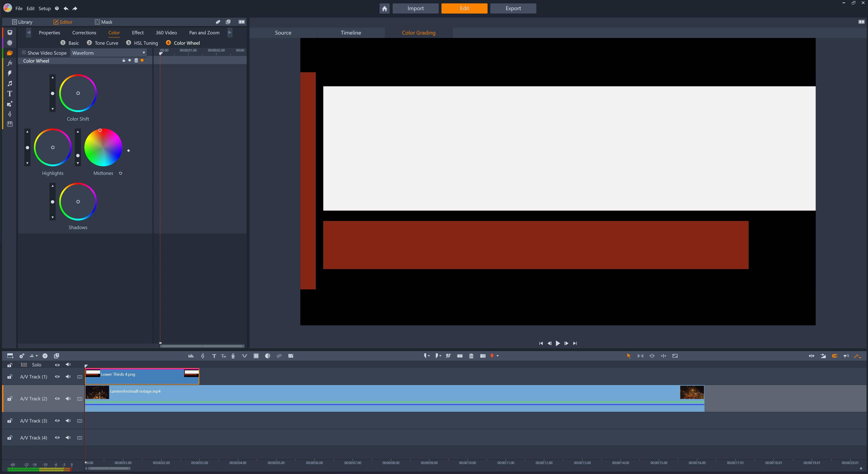Expand the marker dropdown arrow
Viewport: 868px width, 474px height.
click(498, 356)
